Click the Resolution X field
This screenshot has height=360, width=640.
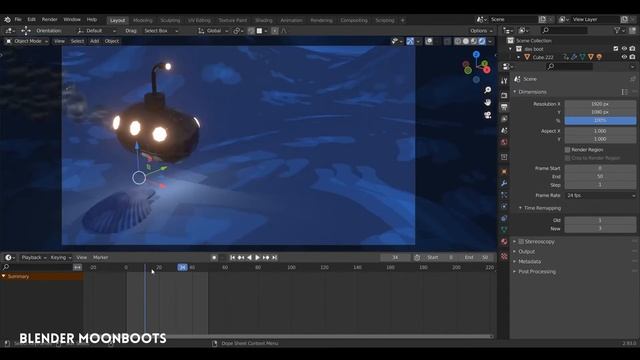(600, 104)
